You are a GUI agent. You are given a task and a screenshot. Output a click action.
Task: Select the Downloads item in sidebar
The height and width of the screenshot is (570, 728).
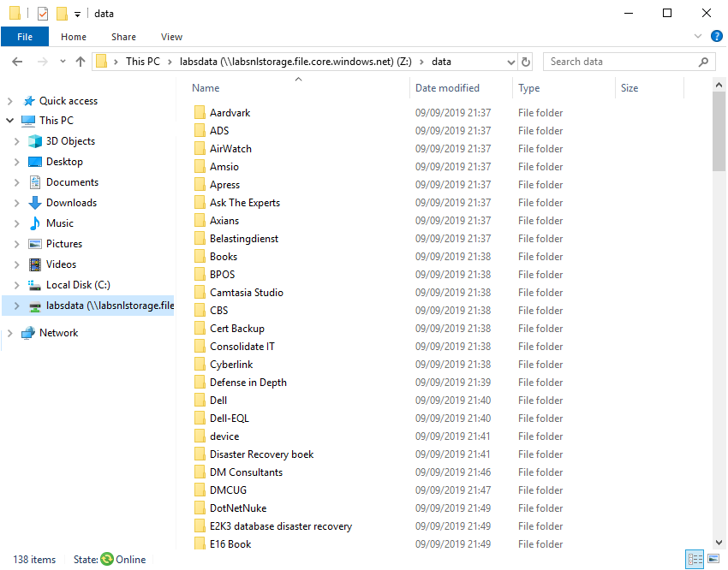(71, 203)
